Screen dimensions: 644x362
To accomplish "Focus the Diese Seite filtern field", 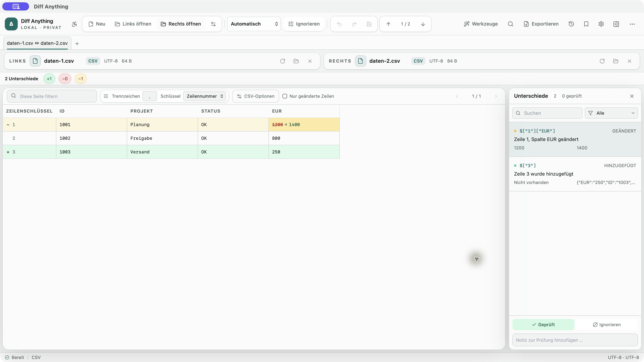I will pos(52,96).
